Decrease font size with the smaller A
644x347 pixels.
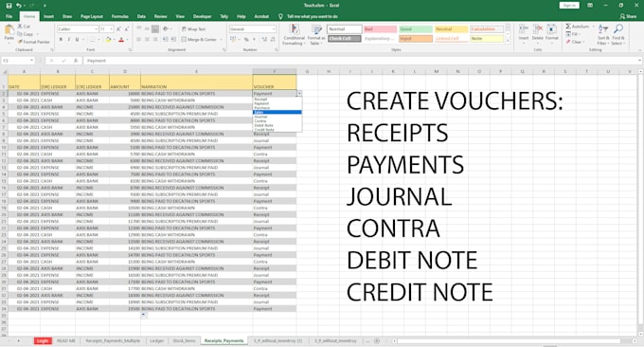(x=127, y=29)
